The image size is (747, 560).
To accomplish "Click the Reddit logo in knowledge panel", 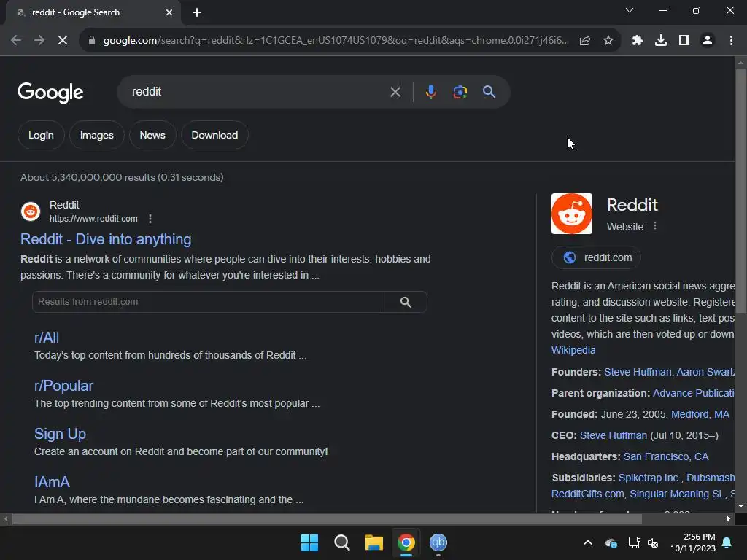I will click(572, 214).
